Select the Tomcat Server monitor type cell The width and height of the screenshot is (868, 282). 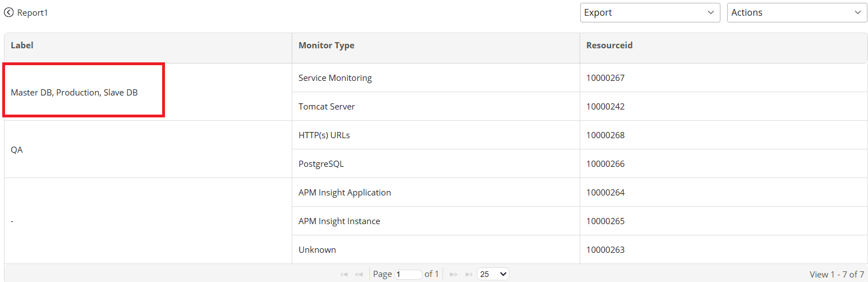327,107
